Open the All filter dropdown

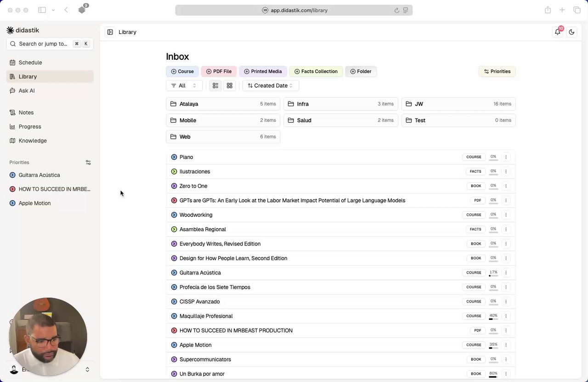(184, 86)
